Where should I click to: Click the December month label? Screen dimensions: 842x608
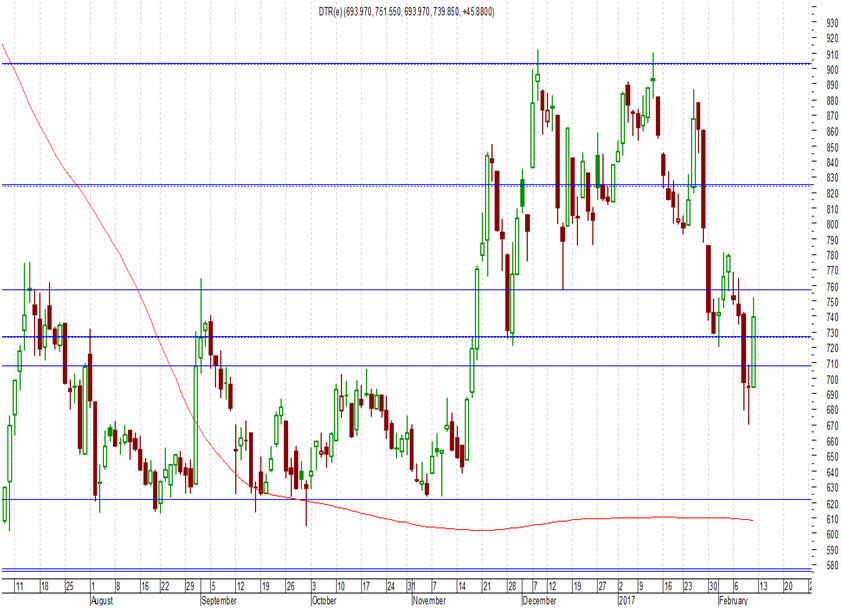[x=539, y=600]
